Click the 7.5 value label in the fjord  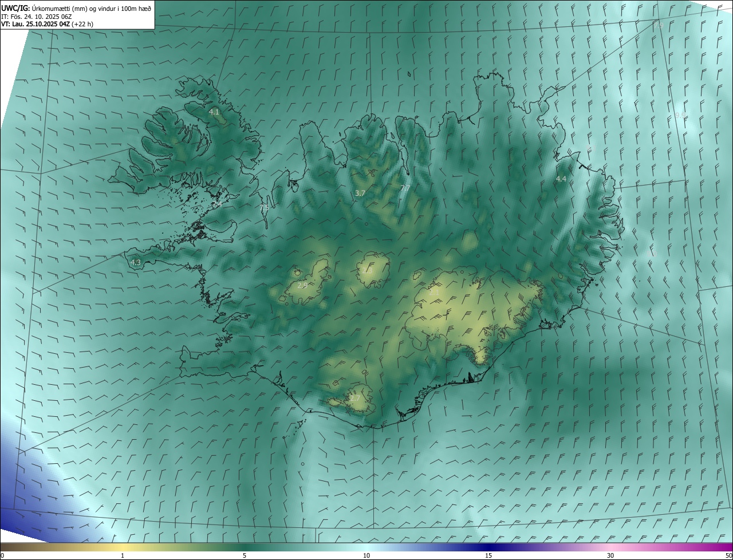(x=264, y=208)
